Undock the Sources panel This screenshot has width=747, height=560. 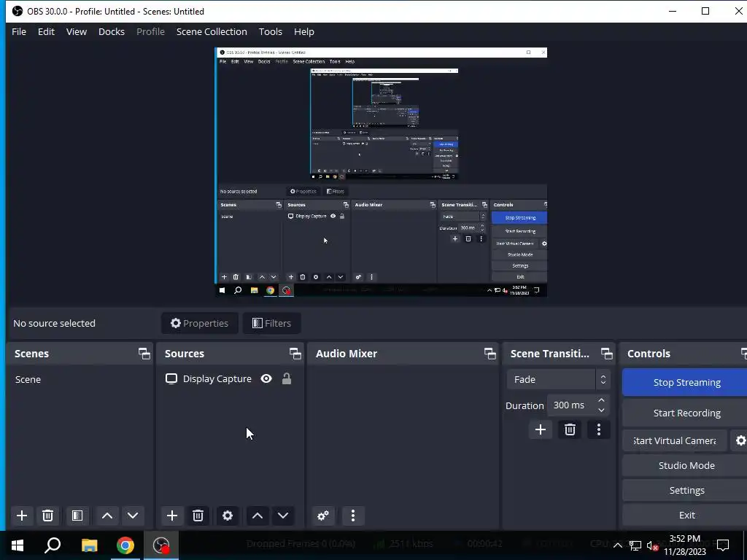[x=295, y=354]
